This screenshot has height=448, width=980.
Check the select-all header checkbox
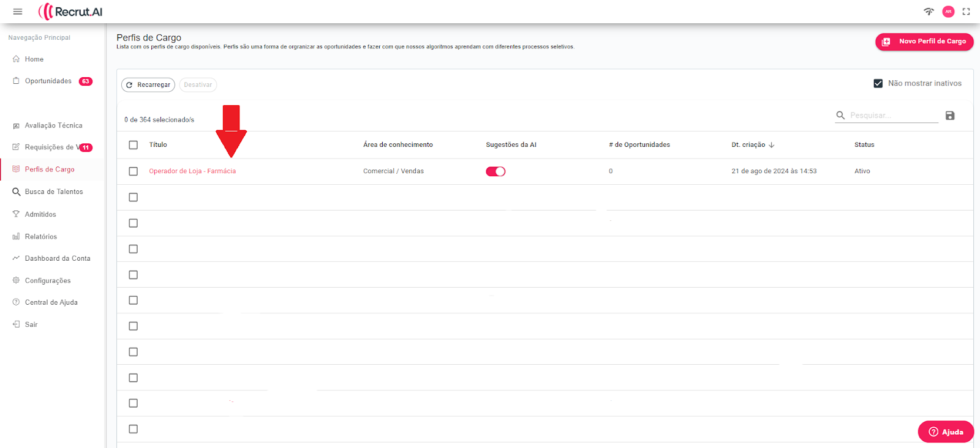point(134,145)
